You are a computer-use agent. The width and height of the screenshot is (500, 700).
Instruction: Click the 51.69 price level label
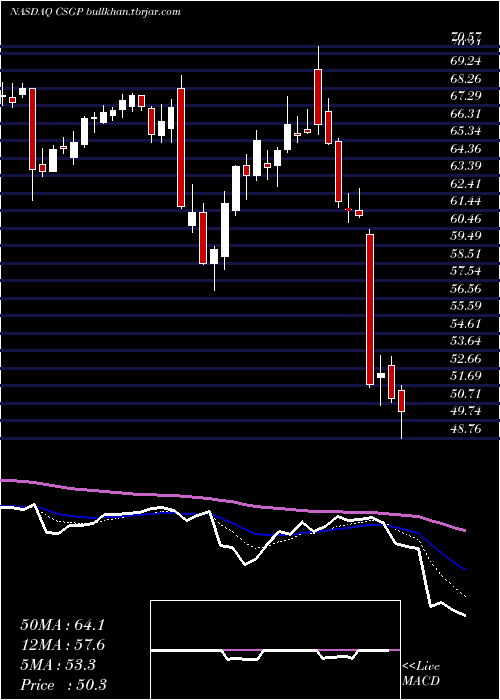pos(466,376)
